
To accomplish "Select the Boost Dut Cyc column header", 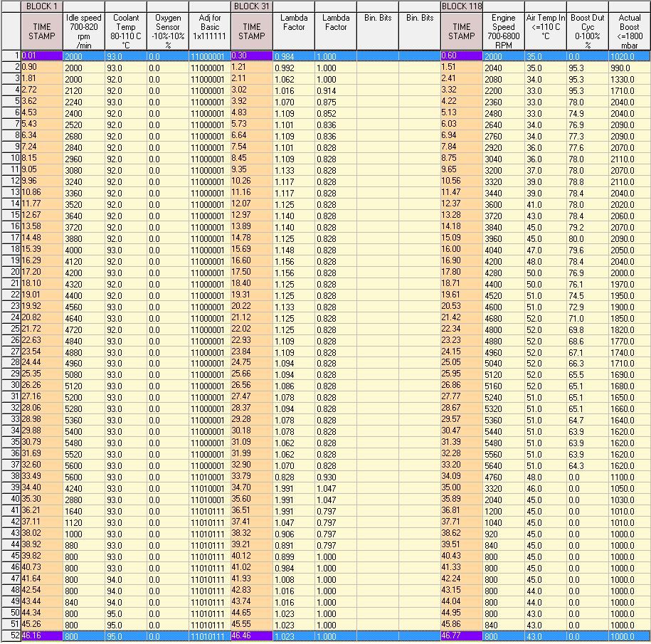I will [x=587, y=31].
